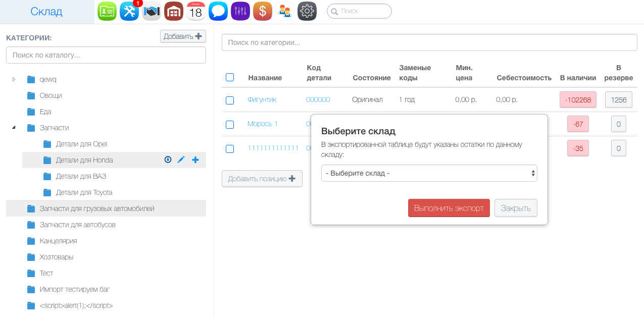644x318 pixels.
Task: Click the pencil edit icon on Детали для Honda
Action: [181, 160]
